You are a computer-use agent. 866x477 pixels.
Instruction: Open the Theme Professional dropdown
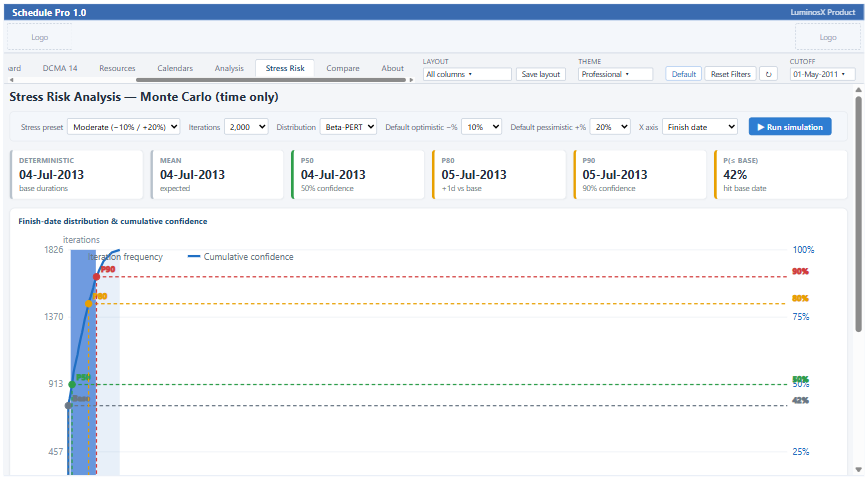point(615,74)
